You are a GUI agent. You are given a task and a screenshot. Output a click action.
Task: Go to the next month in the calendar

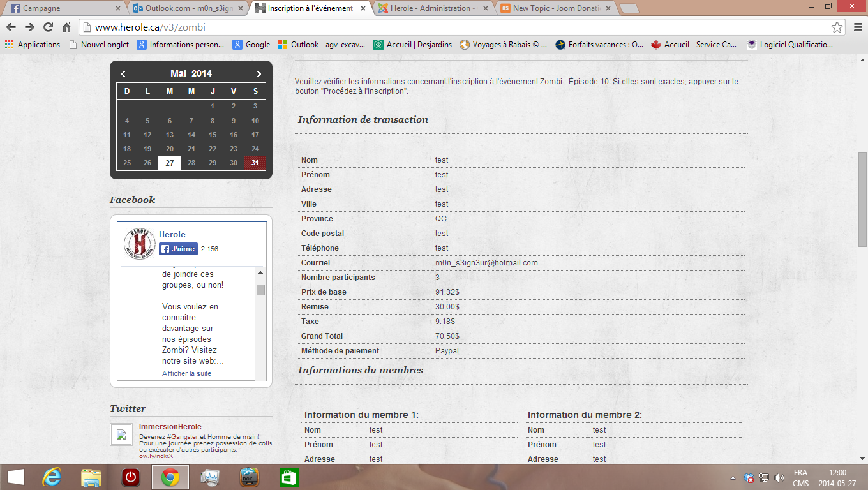pyautogui.click(x=258, y=74)
